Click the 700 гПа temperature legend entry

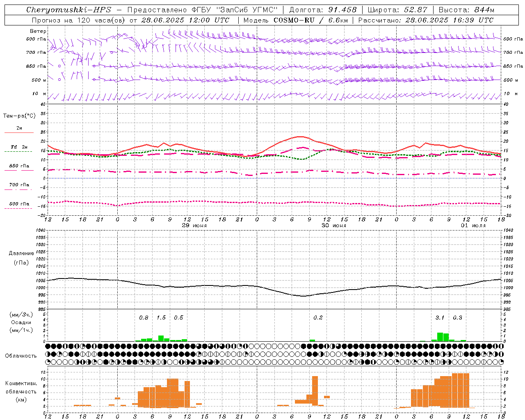pyautogui.click(x=19, y=185)
